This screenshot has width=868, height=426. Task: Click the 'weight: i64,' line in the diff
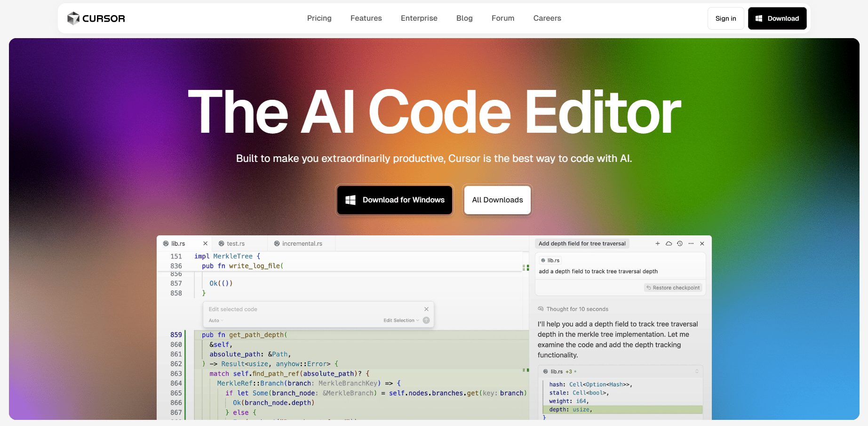(x=569, y=401)
